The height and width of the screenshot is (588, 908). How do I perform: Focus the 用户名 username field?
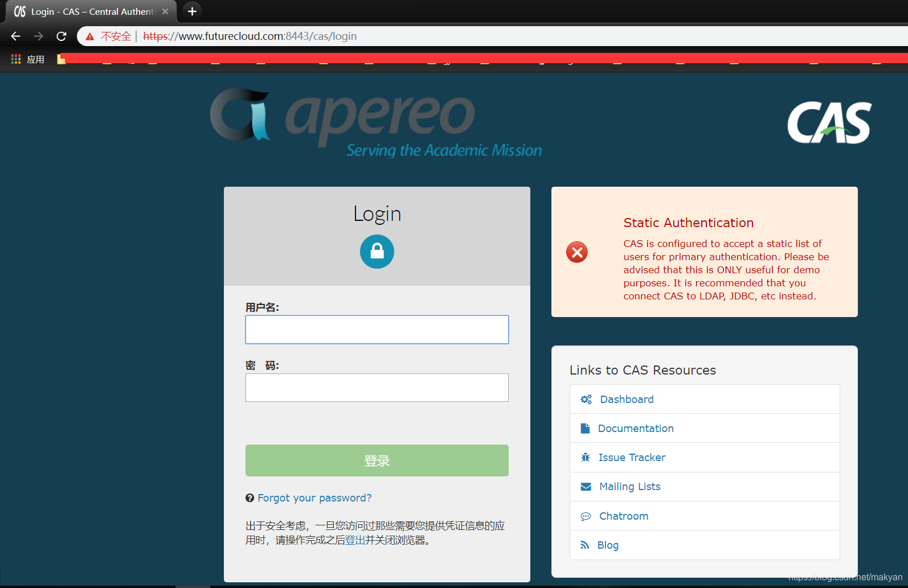click(377, 330)
